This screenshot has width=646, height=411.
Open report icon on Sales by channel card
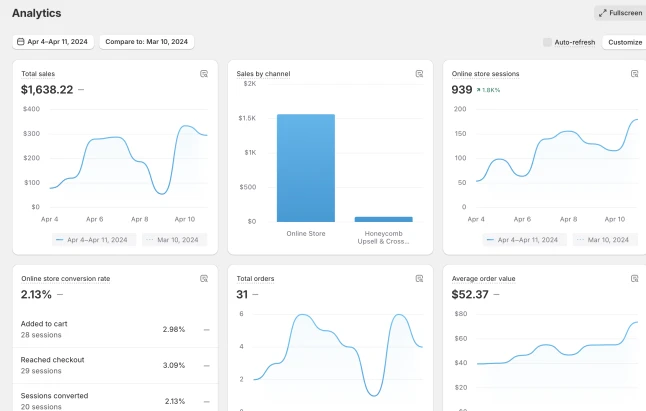[x=419, y=74]
